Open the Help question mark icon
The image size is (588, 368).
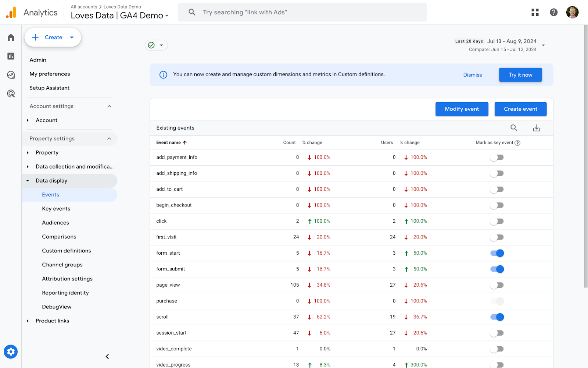(553, 12)
